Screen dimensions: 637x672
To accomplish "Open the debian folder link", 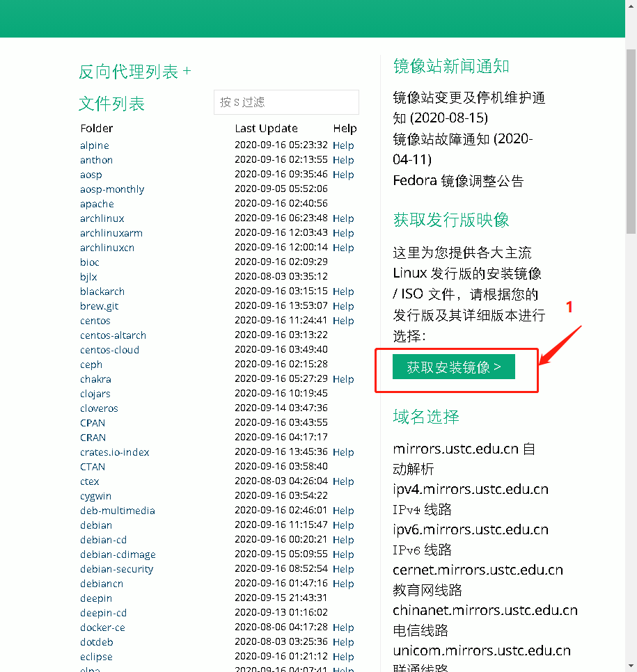I will (x=95, y=525).
